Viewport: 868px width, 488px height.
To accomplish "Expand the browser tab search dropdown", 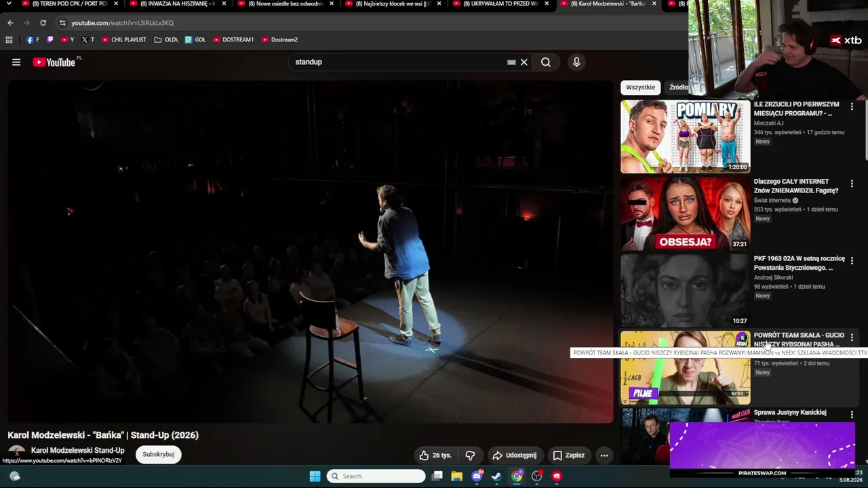I will (x=9, y=4).
